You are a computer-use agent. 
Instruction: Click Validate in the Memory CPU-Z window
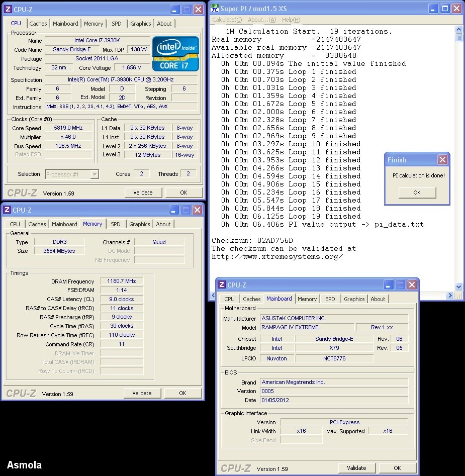click(x=142, y=393)
